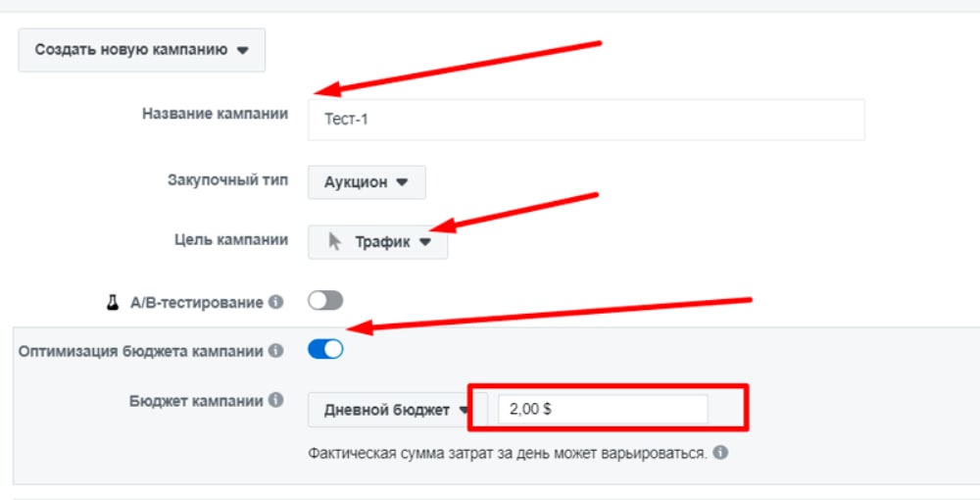Expand the "Аукцион" buying type dropdown
This screenshot has width=980, height=500.
click(367, 182)
